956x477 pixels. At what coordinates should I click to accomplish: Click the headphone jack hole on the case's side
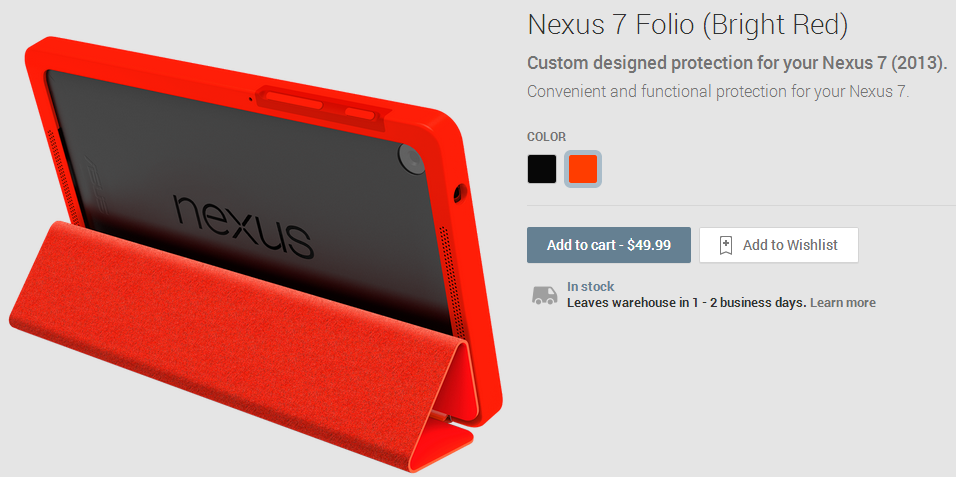(x=458, y=193)
